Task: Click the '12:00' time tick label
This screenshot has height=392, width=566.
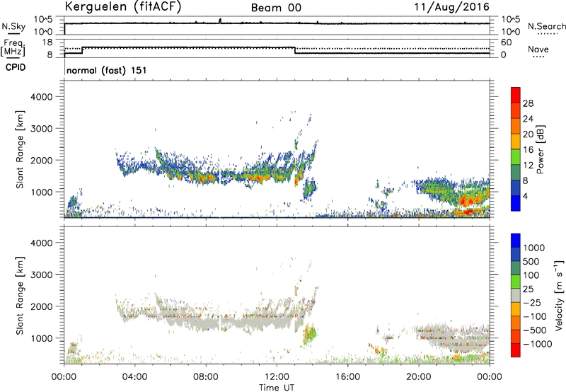Action: [277, 377]
